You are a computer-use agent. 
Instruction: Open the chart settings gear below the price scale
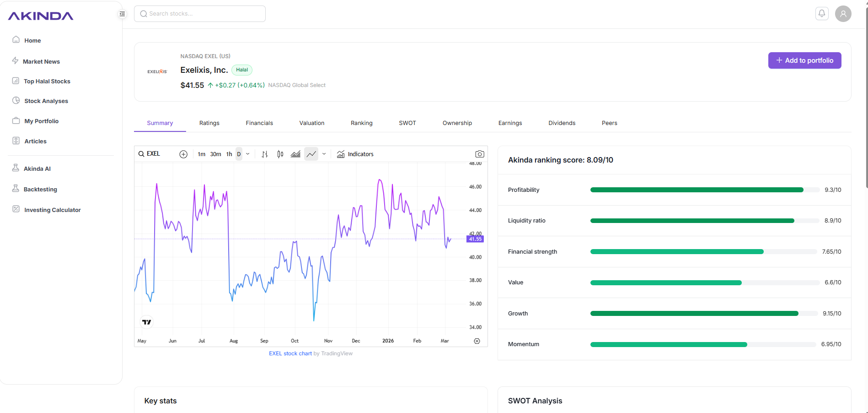click(477, 341)
